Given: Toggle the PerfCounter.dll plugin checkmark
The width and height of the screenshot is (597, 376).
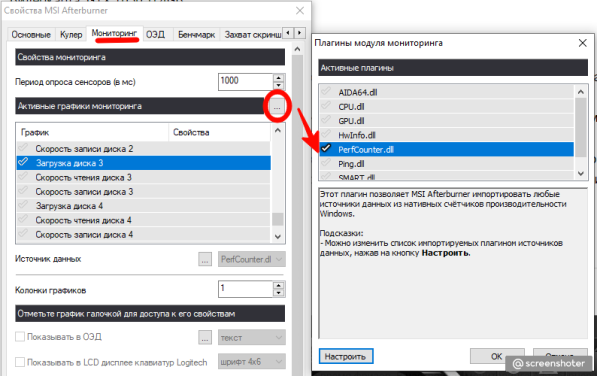Looking at the screenshot, I should [326, 148].
